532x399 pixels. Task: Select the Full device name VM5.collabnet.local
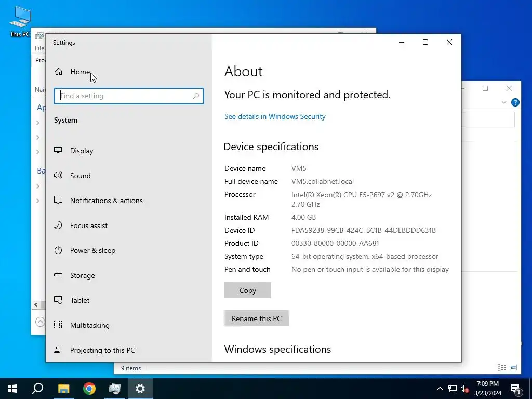(322, 181)
